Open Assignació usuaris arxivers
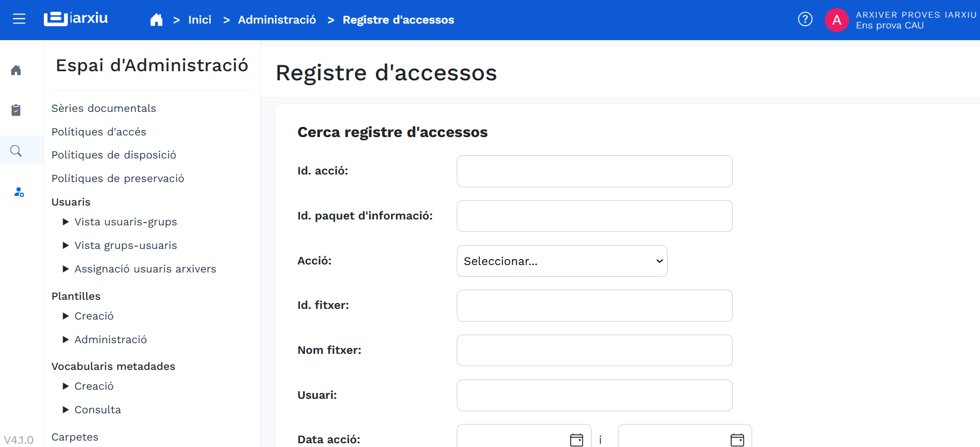The width and height of the screenshot is (980, 447). pyautogui.click(x=146, y=269)
